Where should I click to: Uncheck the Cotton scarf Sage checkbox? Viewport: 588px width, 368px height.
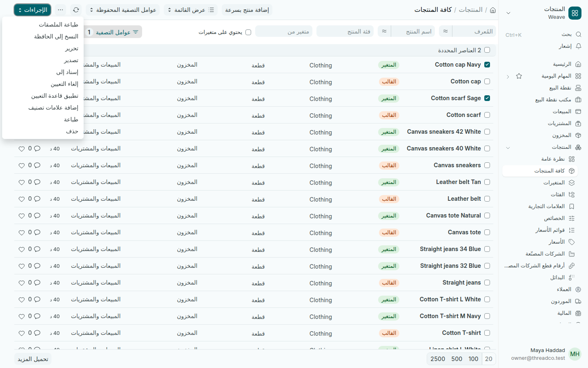pyautogui.click(x=487, y=98)
